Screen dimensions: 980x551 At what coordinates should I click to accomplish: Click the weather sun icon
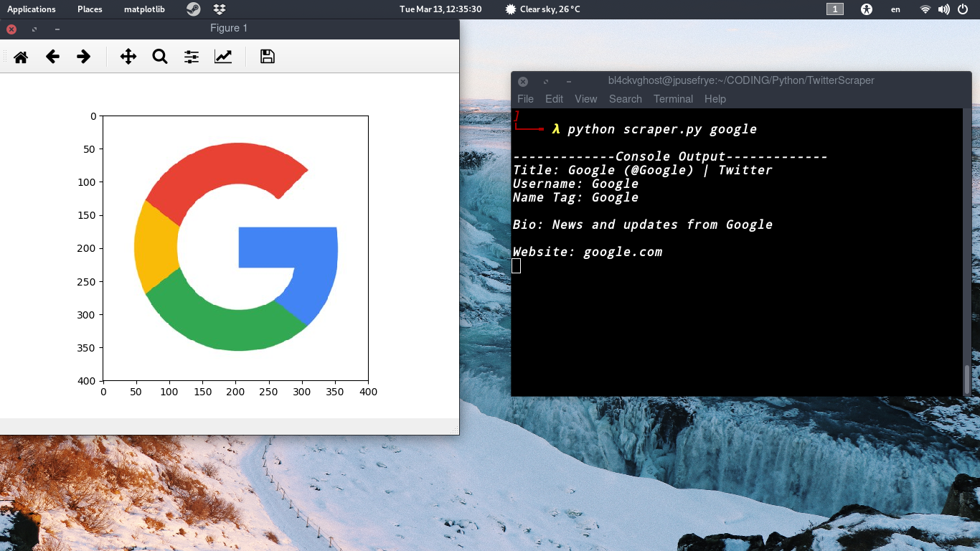click(x=510, y=9)
